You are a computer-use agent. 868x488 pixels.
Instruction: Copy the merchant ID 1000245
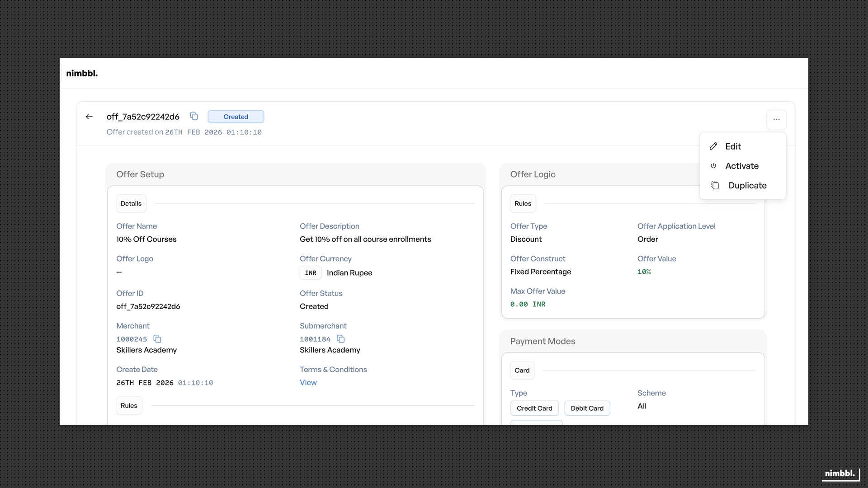pyautogui.click(x=157, y=339)
